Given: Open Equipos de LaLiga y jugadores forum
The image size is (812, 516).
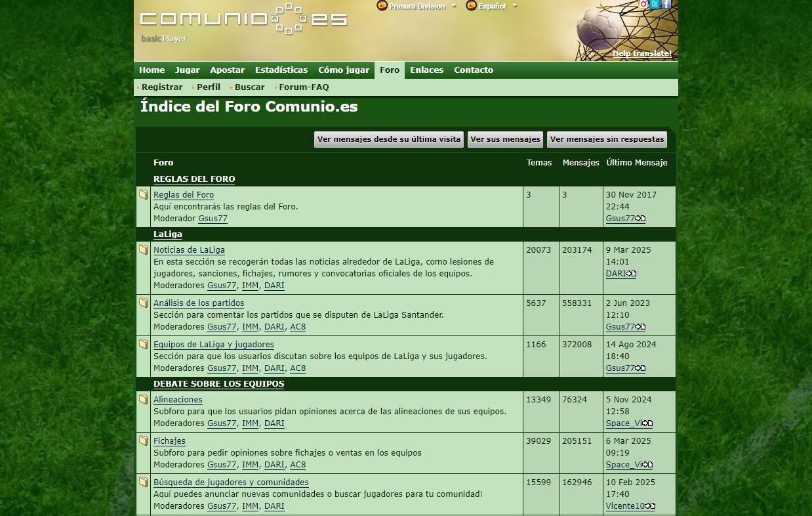Looking at the screenshot, I should pyautogui.click(x=214, y=345).
